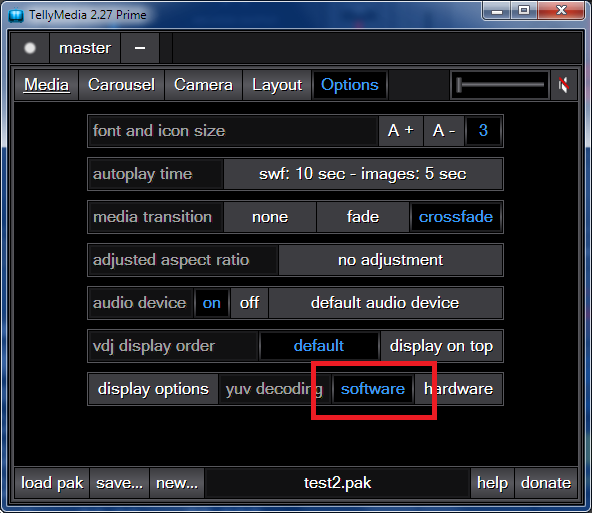
Task: Click the volume slider track
Action: point(500,85)
